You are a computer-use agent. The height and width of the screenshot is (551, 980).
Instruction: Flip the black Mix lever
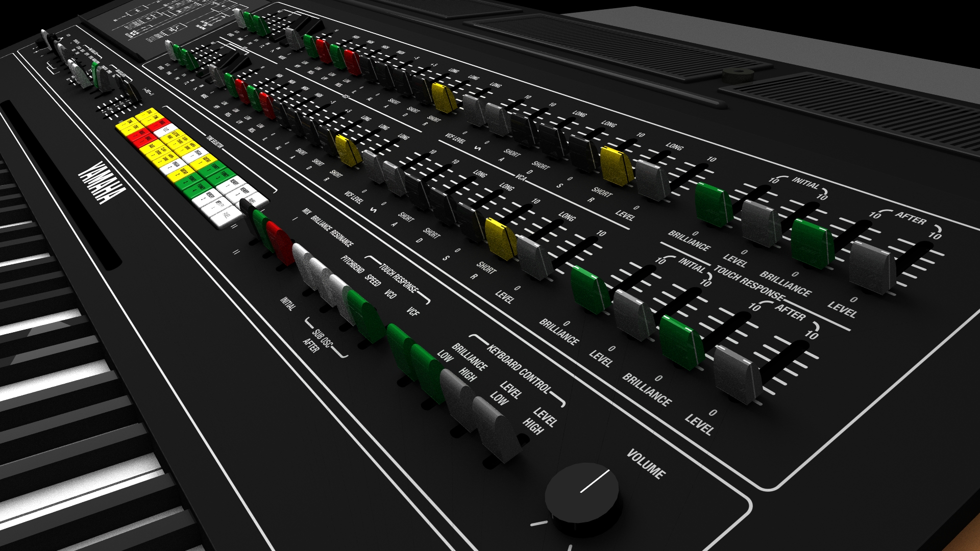[248, 215]
